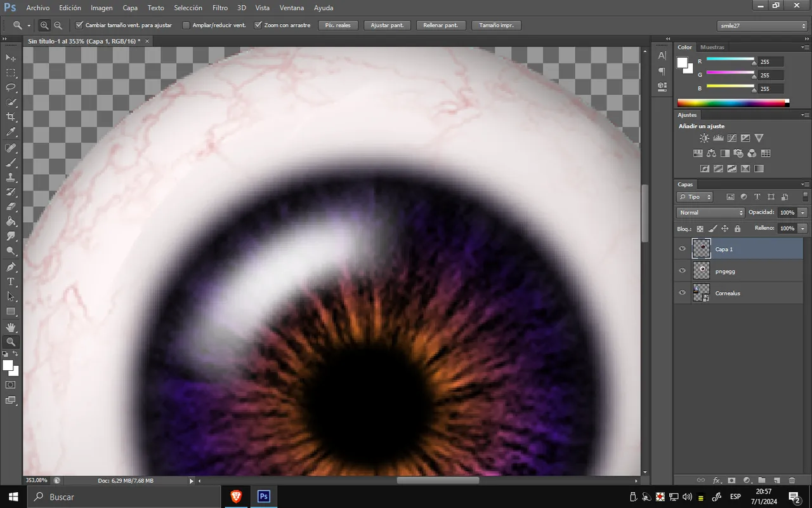Image resolution: width=812 pixels, height=508 pixels.
Task: Add a Channel Mixer adjustment
Action: (x=752, y=153)
